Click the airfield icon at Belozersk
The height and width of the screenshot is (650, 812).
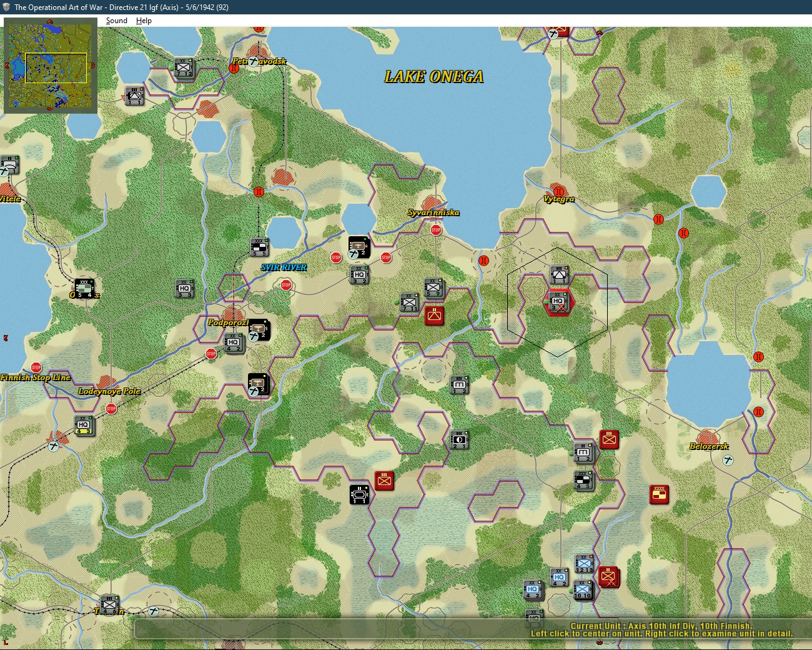[728, 460]
